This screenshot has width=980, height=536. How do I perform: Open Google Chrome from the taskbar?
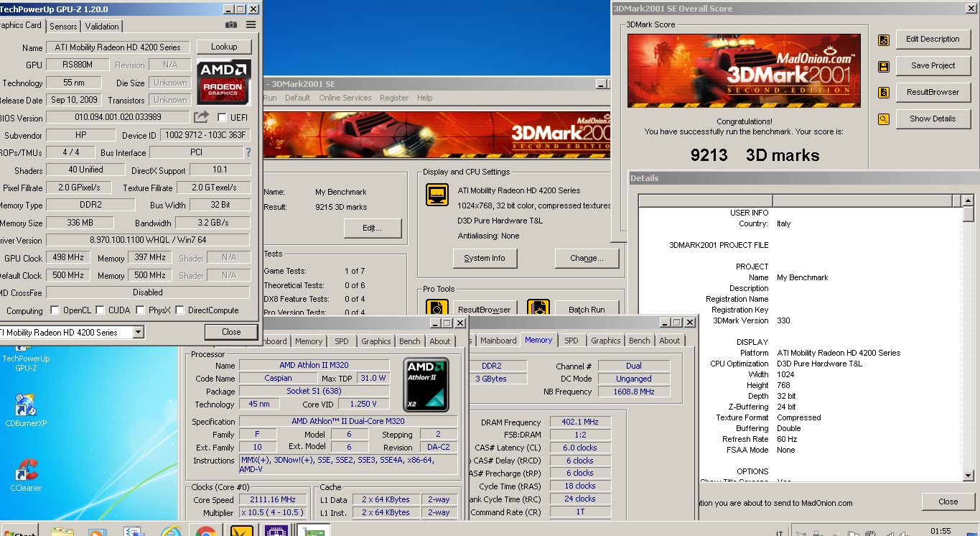[205, 532]
